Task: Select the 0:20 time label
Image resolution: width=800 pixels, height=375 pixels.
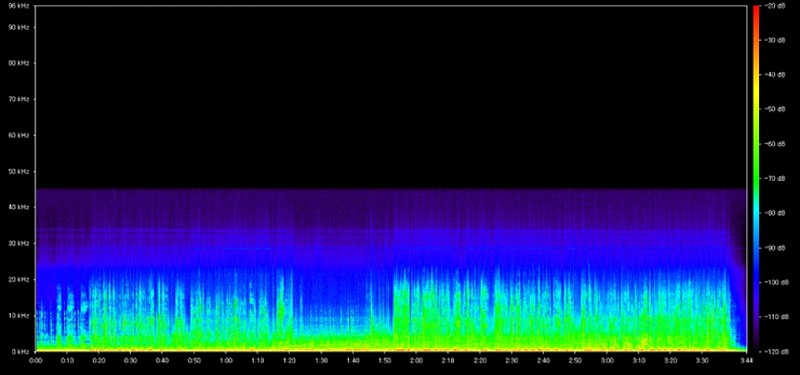Action: [99, 360]
